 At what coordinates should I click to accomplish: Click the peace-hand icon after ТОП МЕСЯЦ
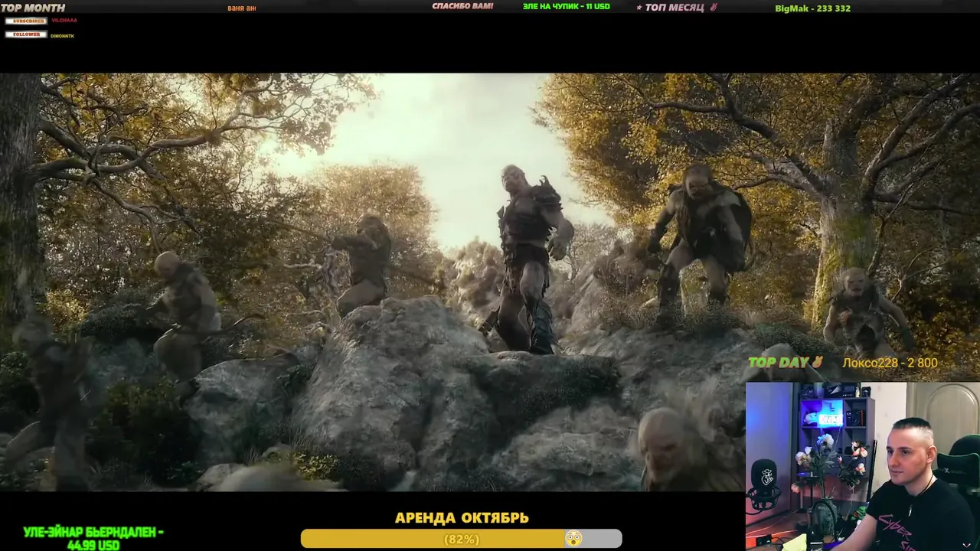tap(714, 7)
